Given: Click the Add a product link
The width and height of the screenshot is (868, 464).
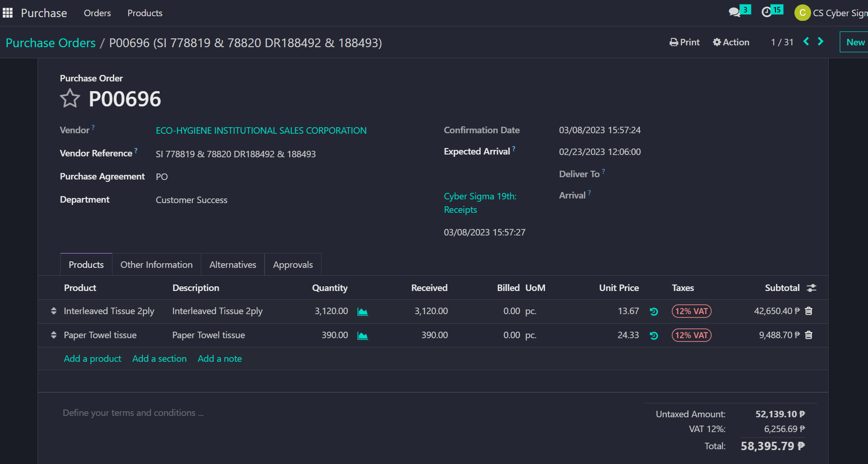Looking at the screenshot, I should click(93, 359).
